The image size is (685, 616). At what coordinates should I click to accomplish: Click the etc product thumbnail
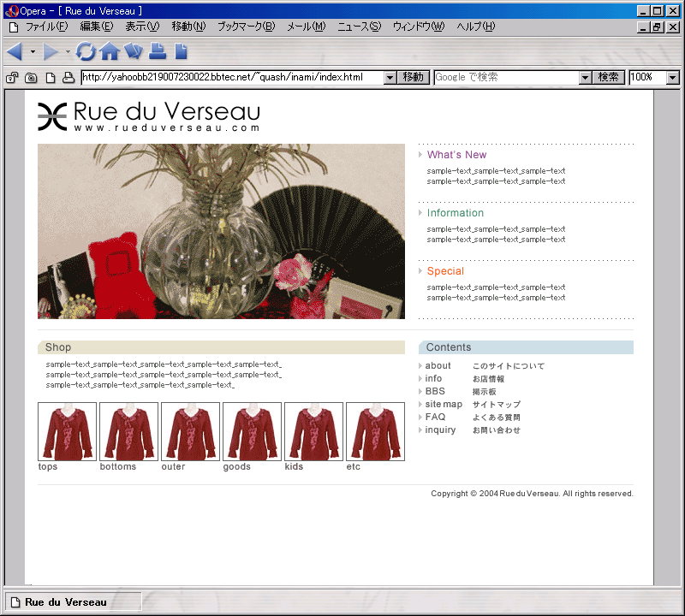tap(375, 431)
